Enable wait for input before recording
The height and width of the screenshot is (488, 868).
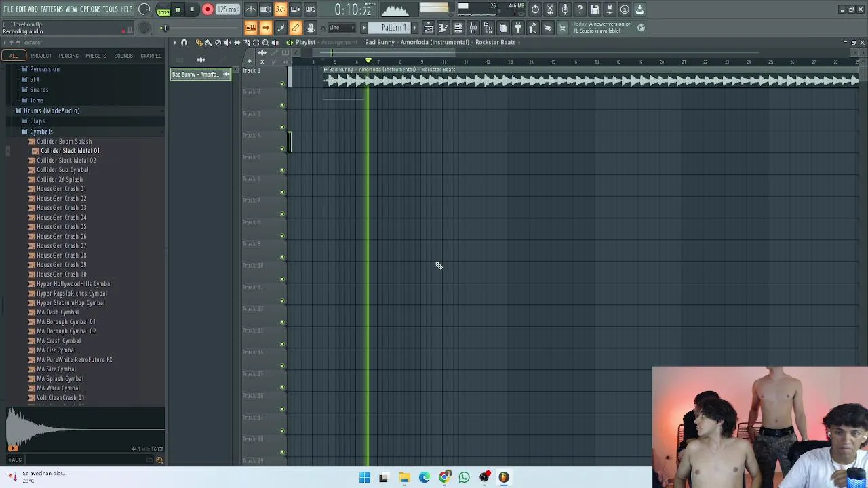[x=266, y=9]
